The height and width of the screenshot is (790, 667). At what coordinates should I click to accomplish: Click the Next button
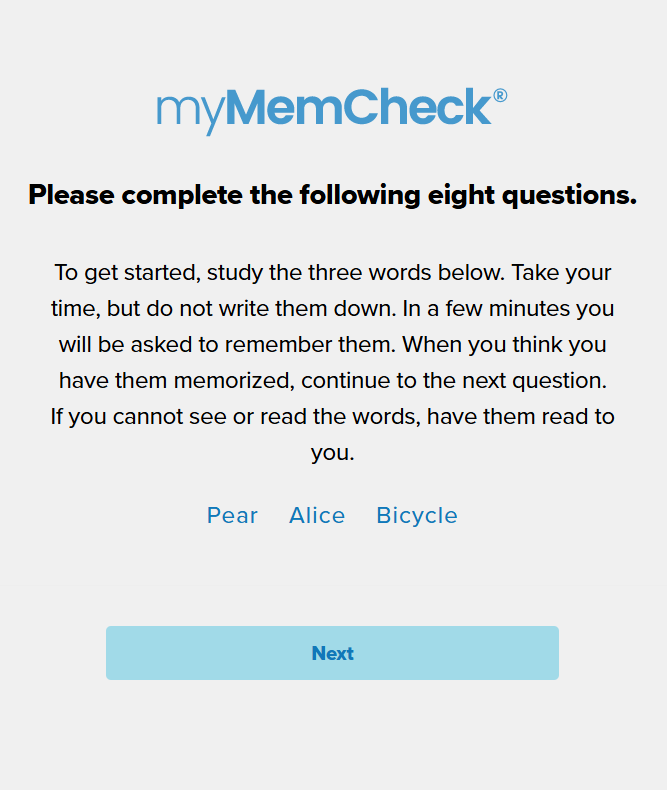tap(332, 652)
